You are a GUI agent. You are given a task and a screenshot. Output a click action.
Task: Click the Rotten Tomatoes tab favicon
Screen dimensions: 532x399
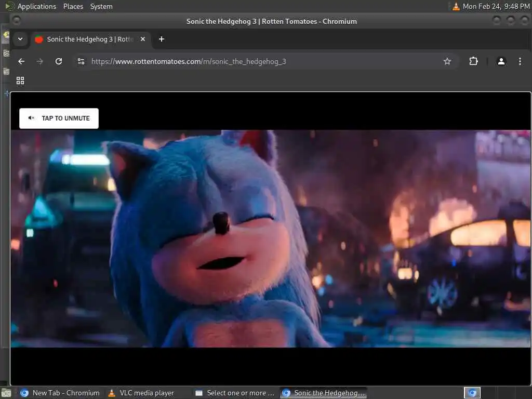tap(39, 39)
